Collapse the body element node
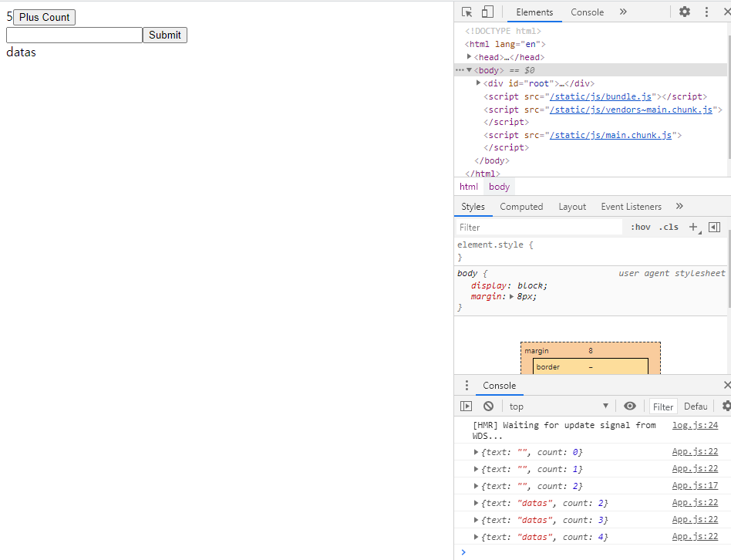The width and height of the screenshot is (731, 560). coord(469,70)
